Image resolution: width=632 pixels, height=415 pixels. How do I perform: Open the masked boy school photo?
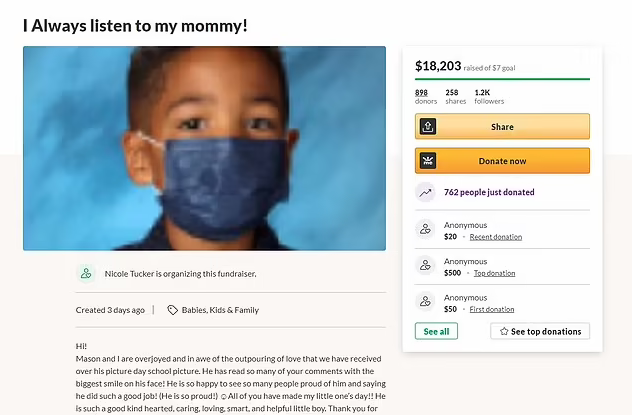[x=204, y=148]
